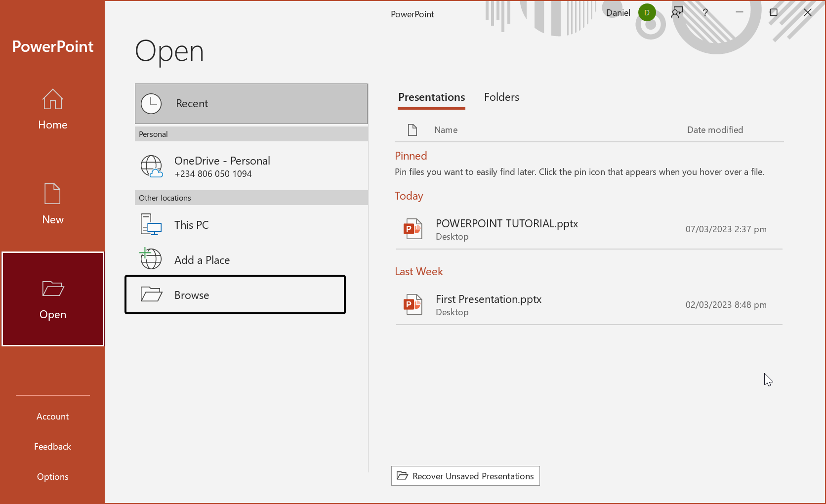This screenshot has width=826, height=504.
Task: Click the feedback person icon in title bar
Action: [x=677, y=13]
